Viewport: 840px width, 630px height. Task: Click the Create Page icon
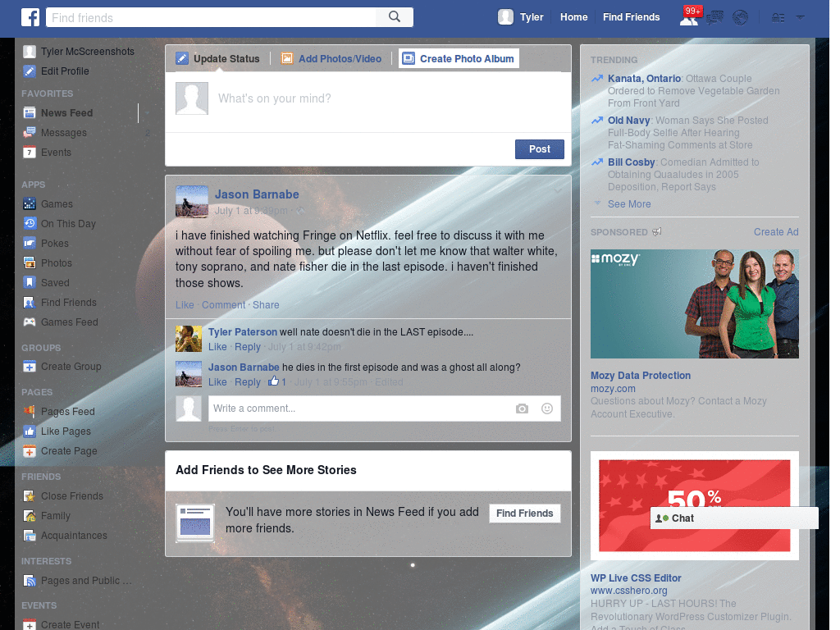tap(30, 451)
